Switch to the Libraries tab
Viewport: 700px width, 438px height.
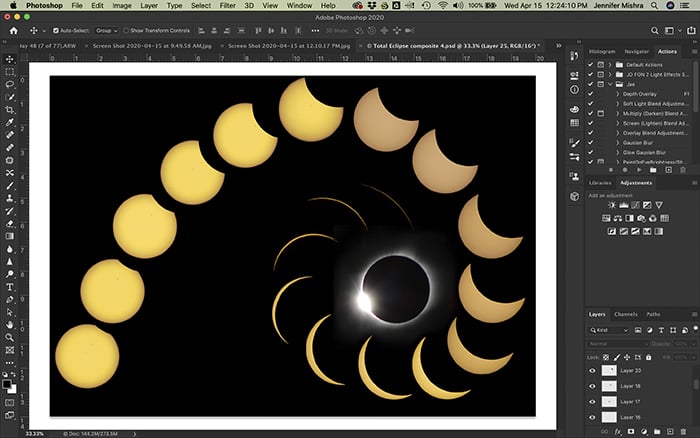click(x=600, y=183)
